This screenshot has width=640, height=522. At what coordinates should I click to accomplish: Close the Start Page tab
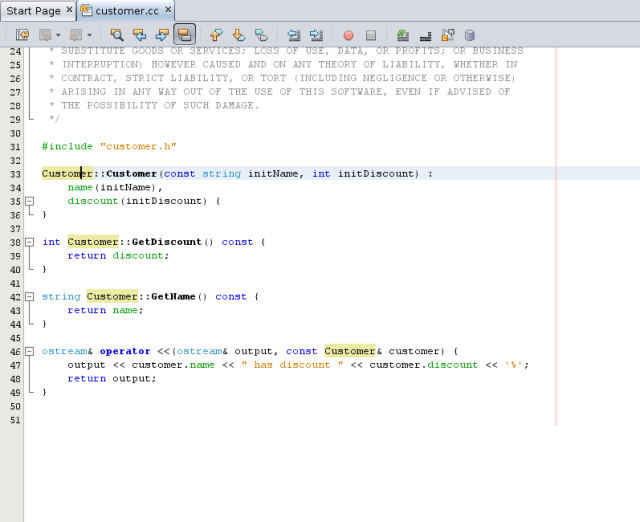(x=69, y=9)
